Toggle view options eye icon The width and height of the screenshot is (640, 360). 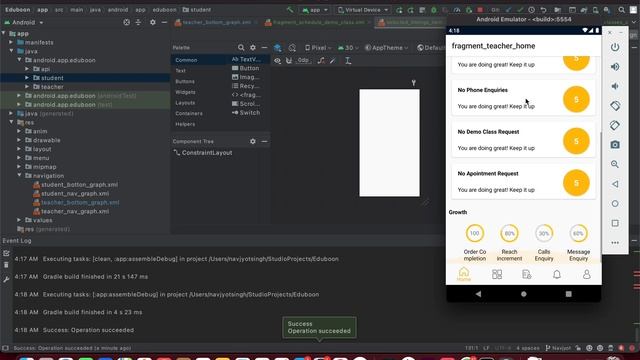tap(278, 61)
